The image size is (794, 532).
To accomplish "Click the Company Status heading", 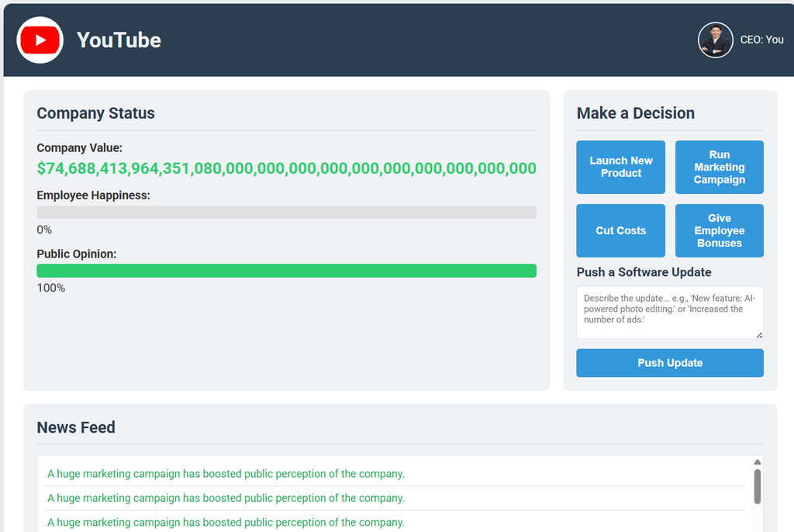I will pos(95,113).
